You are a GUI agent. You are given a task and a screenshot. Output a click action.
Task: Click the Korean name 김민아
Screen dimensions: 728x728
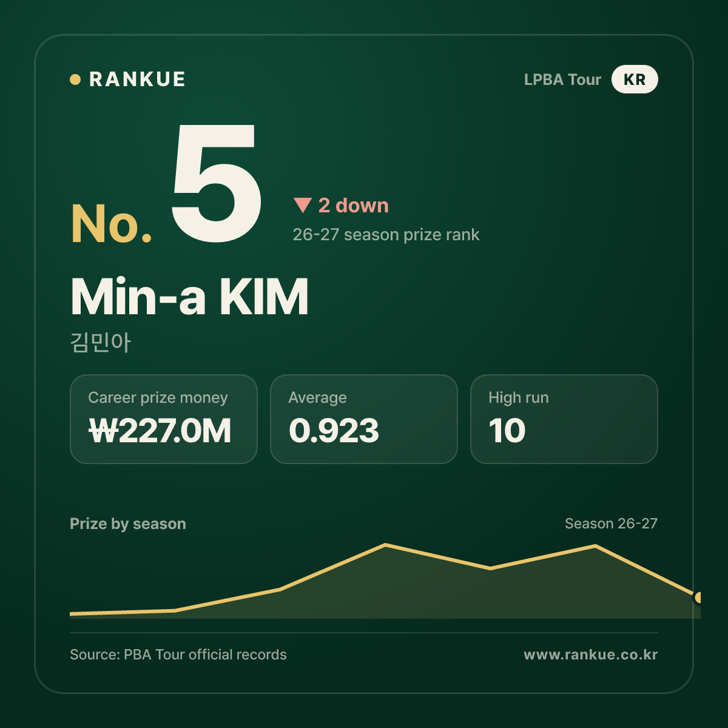[101, 343]
